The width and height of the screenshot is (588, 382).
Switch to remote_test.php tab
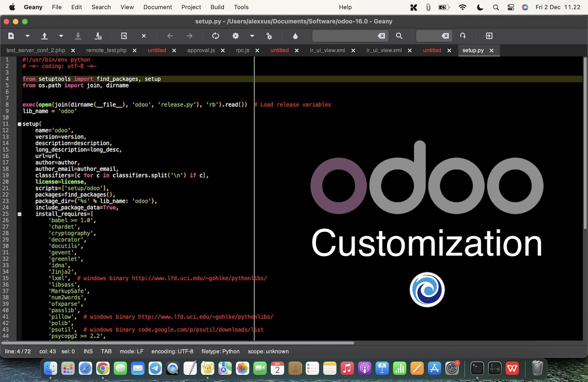[106, 50]
